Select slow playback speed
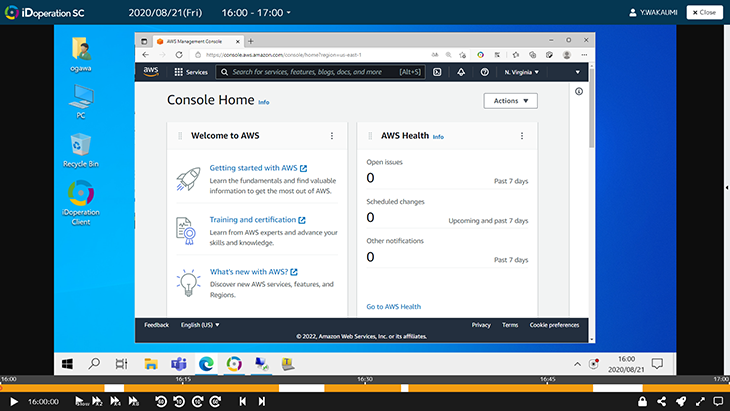The height and width of the screenshot is (411, 730). click(81, 401)
